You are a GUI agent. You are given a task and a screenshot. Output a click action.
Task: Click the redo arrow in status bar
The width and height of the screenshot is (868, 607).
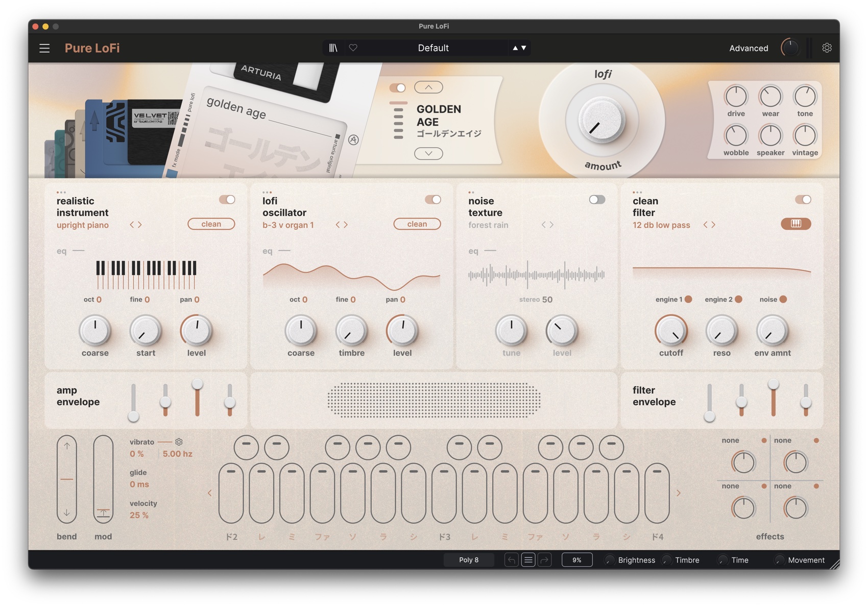545,560
